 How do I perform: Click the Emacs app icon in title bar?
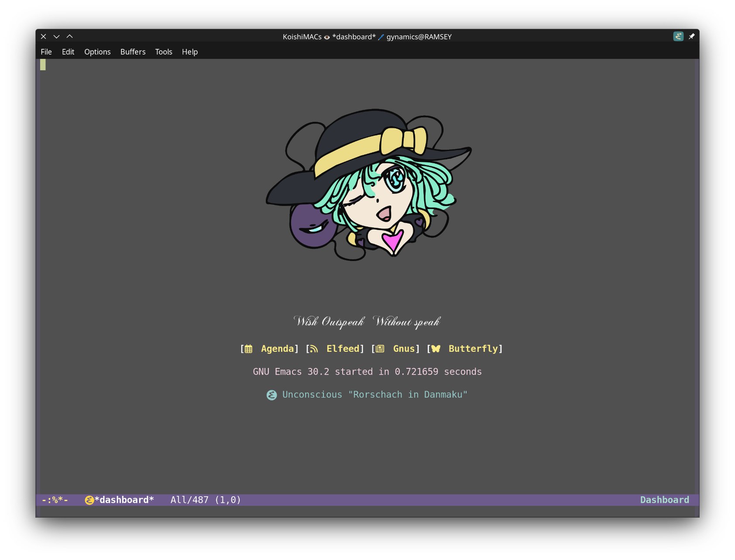point(678,36)
